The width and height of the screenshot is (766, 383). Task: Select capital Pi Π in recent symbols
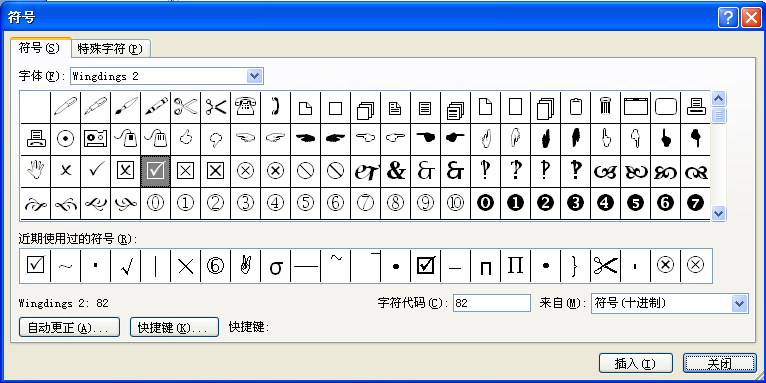click(x=515, y=266)
